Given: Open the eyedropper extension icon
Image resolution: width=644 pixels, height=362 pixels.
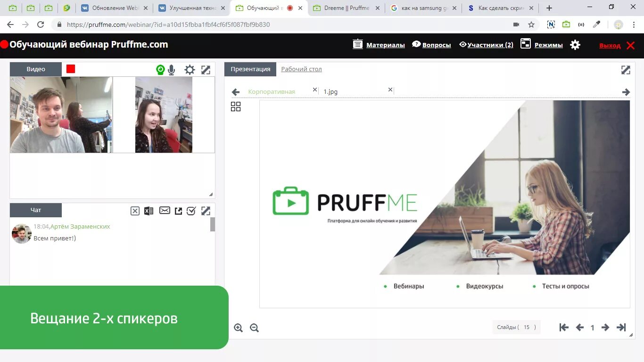Looking at the screenshot, I should click(x=597, y=25).
